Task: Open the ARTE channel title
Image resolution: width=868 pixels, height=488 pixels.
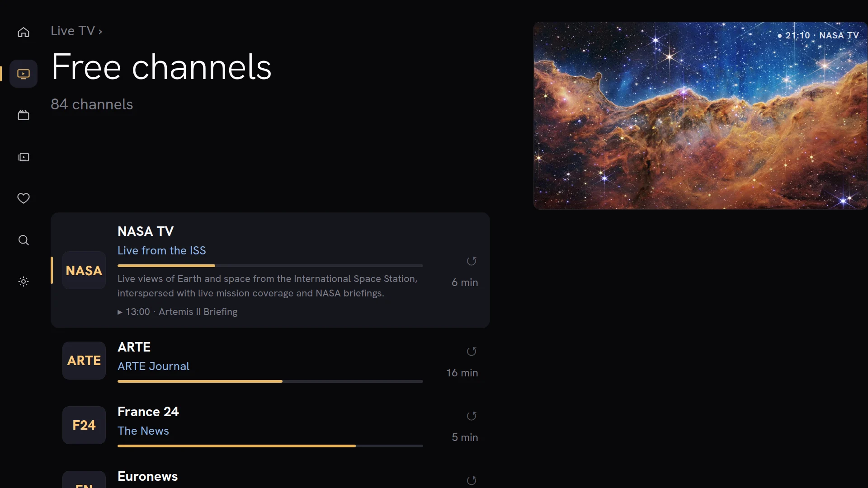Action: pyautogui.click(x=134, y=347)
